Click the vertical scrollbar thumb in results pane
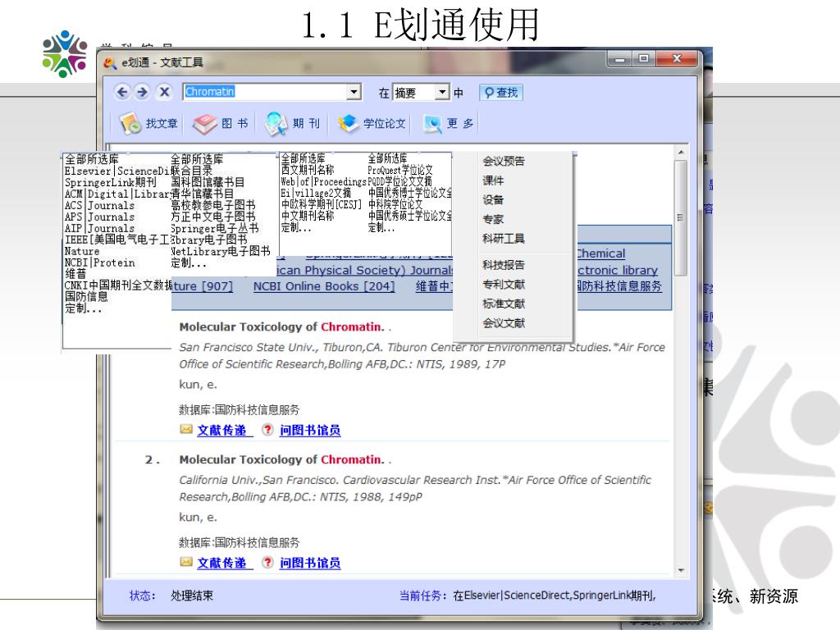The image size is (840, 630). tap(680, 217)
